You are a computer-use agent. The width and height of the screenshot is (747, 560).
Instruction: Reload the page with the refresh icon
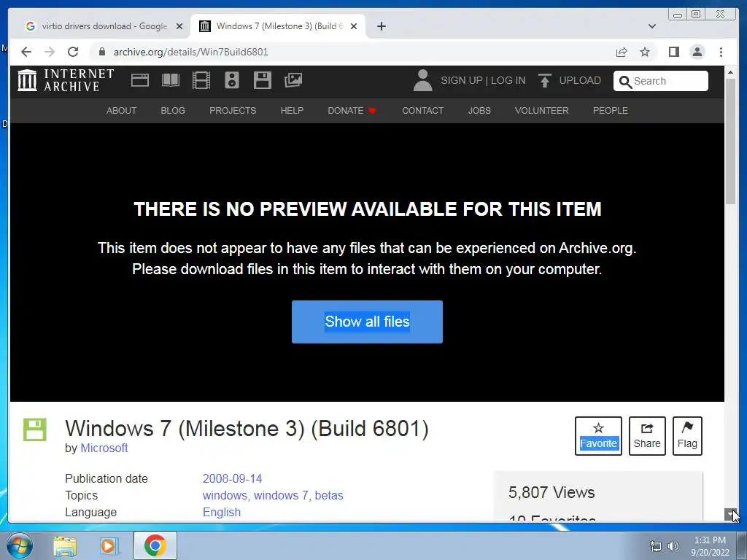tap(73, 52)
